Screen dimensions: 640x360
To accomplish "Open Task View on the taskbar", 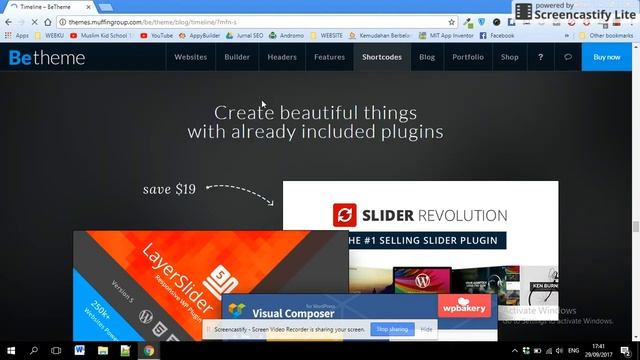I will (56, 351).
